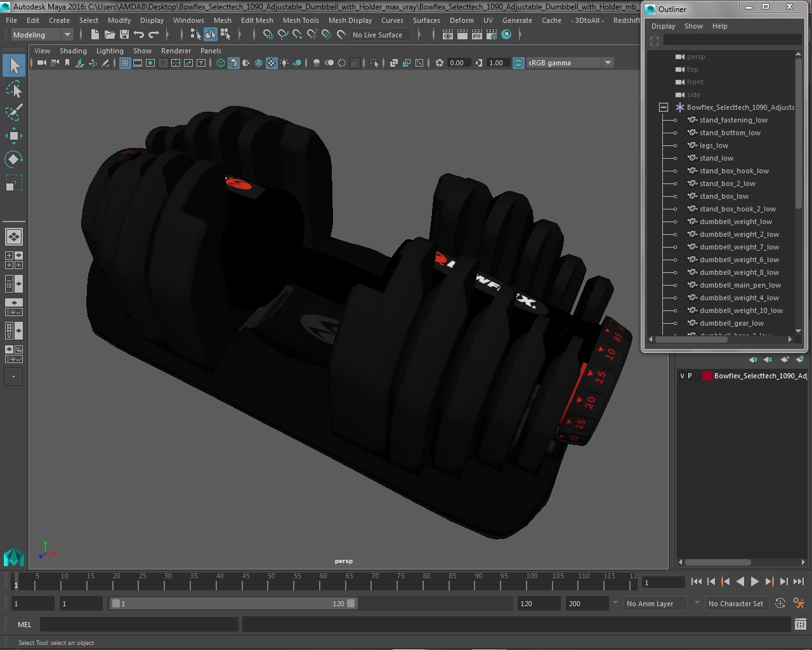This screenshot has height=650, width=812.
Task: Snap to curves icon
Action: point(283,35)
